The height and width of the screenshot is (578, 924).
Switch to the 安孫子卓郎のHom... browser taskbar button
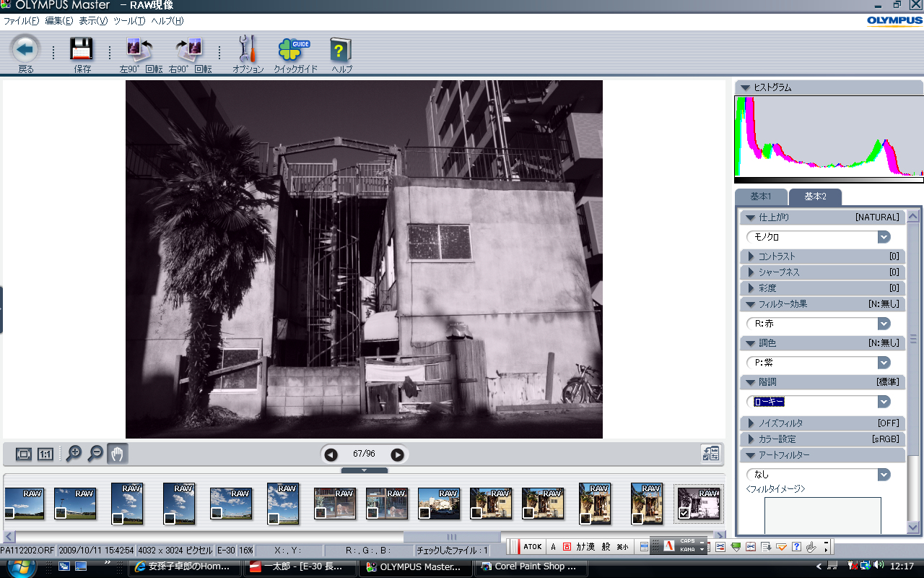[184, 566]
